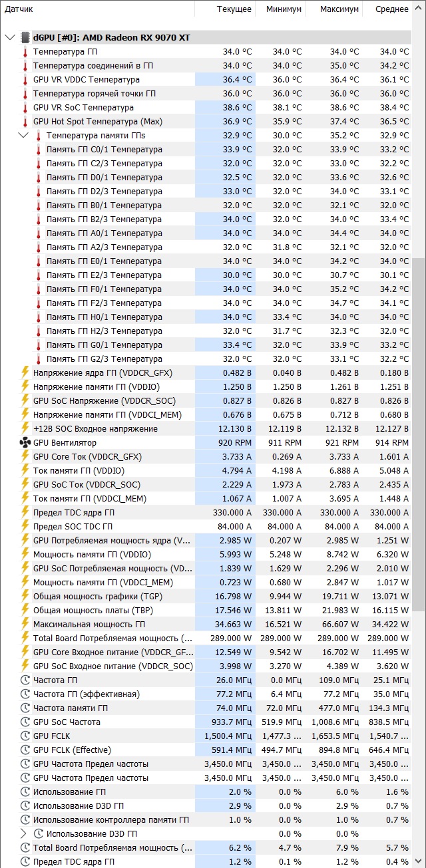Click the GPU chip icon beside AMD Radeon RX 9070 XT
The width and height of the screenshot is (426, 868).
[x=25, y=38]
